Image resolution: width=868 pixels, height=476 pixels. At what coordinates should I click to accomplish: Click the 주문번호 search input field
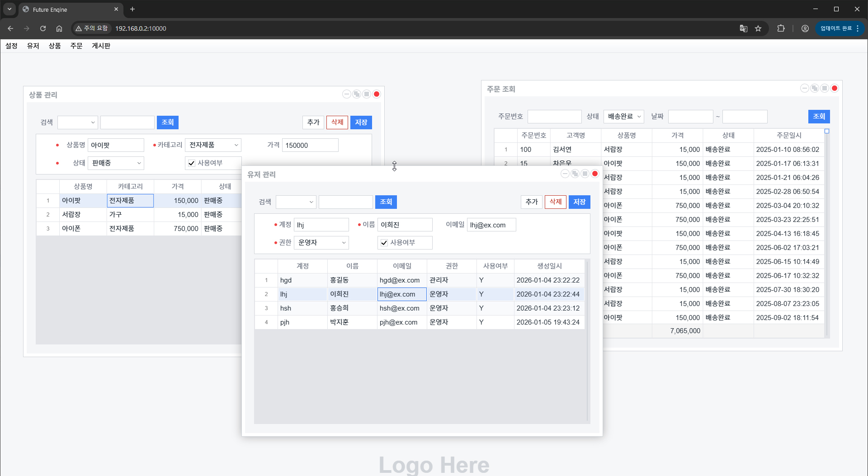[x=554, y=117]
